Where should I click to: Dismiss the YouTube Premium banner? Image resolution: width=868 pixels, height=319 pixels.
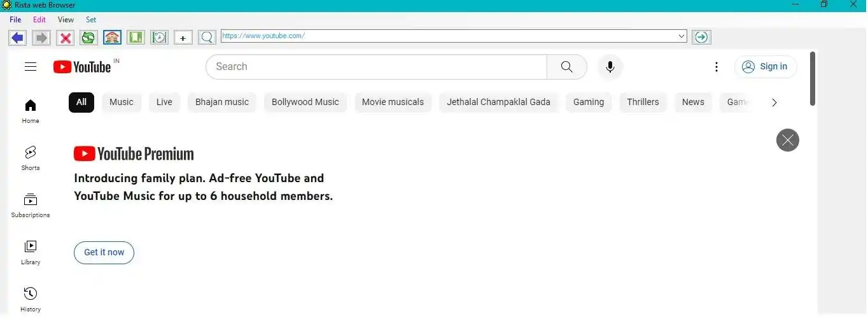[788, 140]
